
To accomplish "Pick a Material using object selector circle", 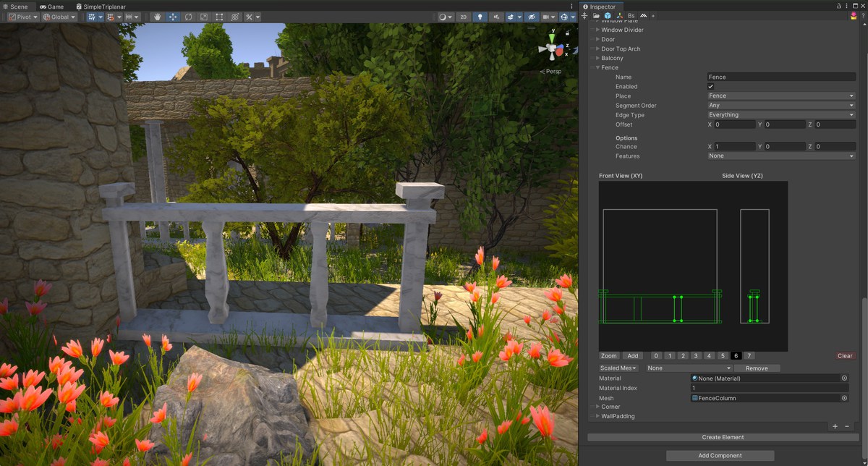I will tap(844, 378).
